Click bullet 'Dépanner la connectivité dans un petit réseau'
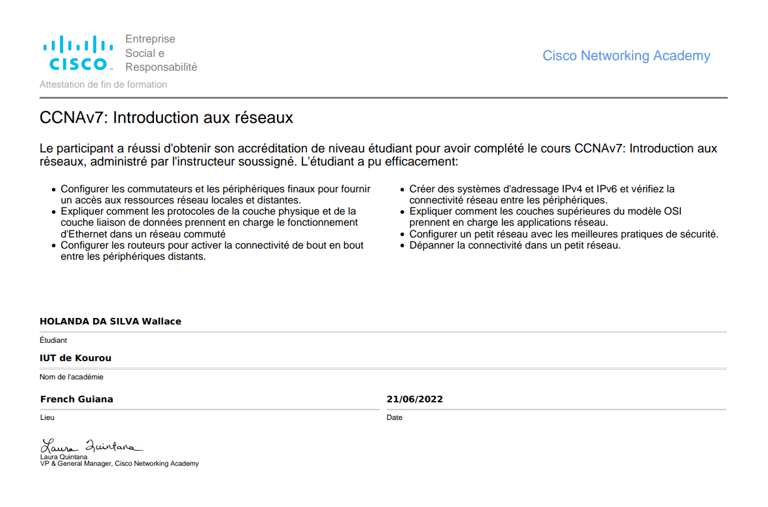Screen dimensions: 768x507 (515, 245)
